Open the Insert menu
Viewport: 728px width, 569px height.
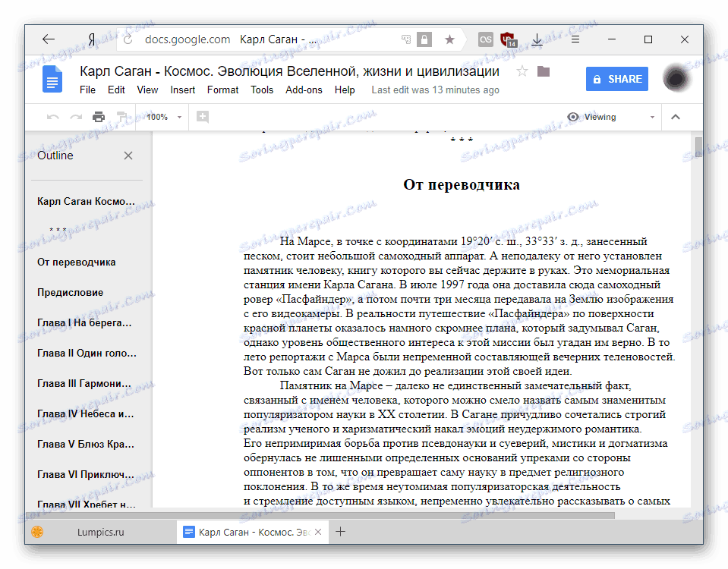pyautogui.click(x=182, y=90)
